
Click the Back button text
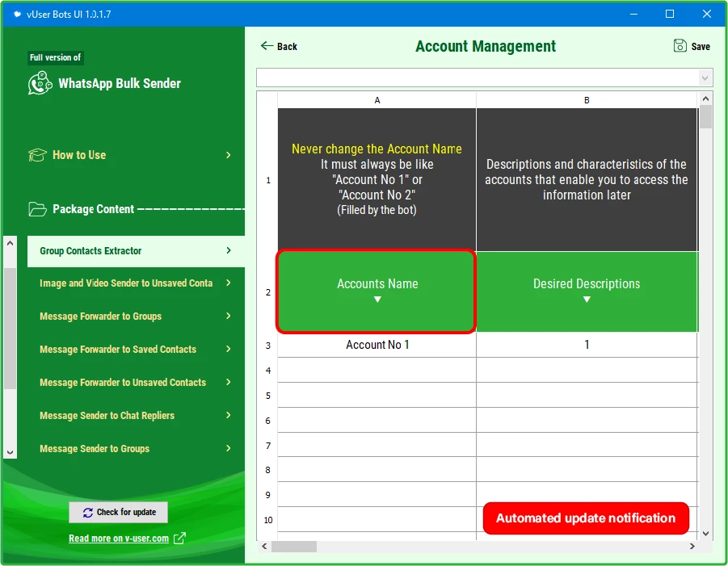tap(287, 46)
